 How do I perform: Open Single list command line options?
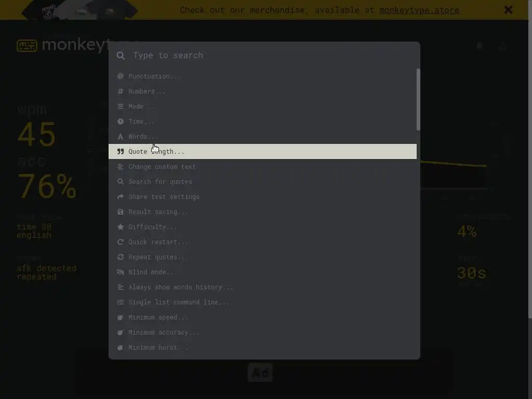[262, 302]
